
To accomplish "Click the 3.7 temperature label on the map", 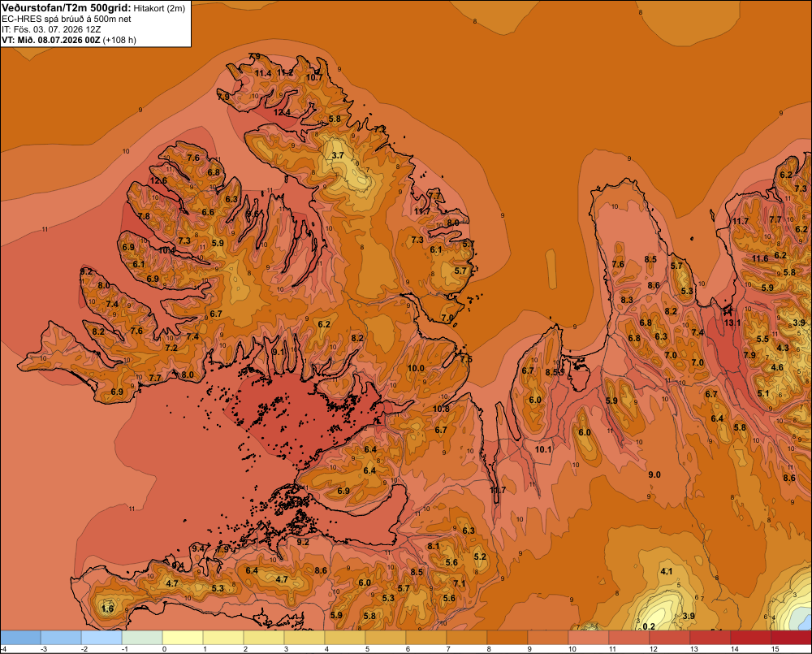I will click(338, 155).
